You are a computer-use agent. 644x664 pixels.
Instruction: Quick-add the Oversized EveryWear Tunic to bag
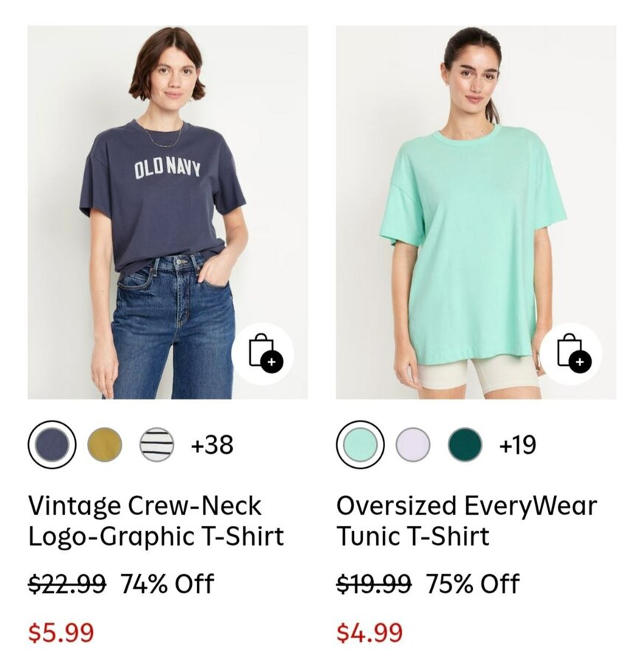tap(571, 353)
